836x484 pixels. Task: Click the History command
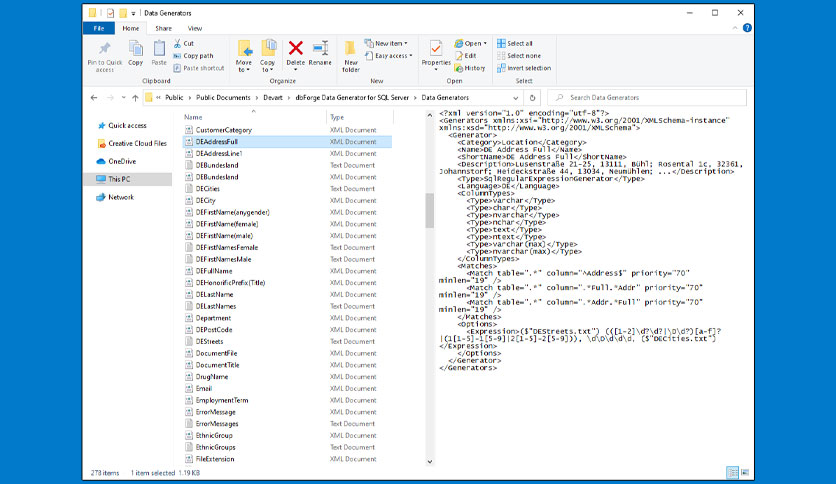[470, 68]
